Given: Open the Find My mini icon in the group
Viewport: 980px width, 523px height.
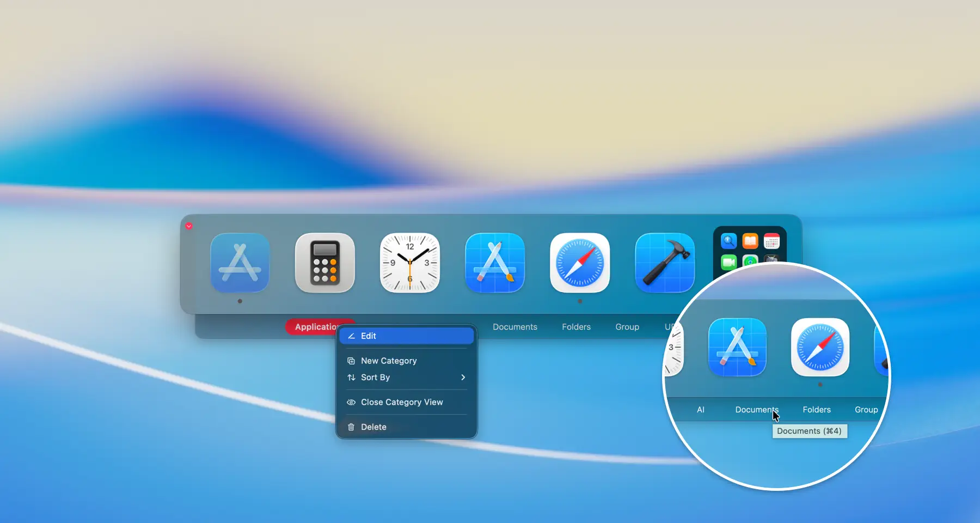Looking at the screenshot, I should tap(750, 261).
